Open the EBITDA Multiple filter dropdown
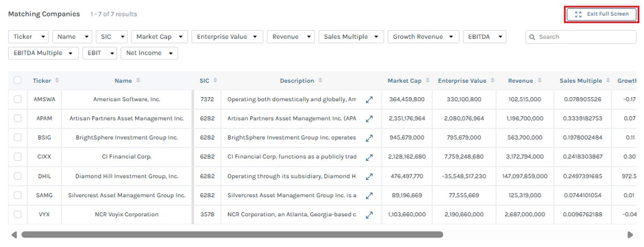The width and height of the screenshot is (644, 247). click(44, 53)
